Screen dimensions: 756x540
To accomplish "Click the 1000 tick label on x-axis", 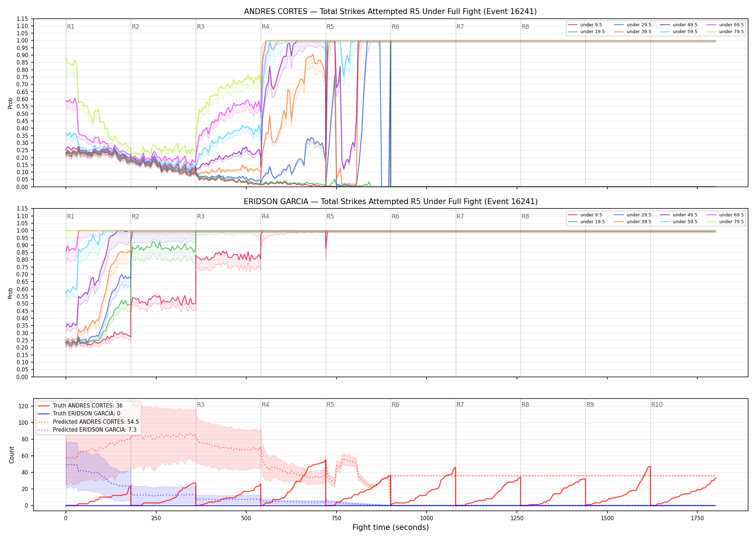I will (427, 518).
